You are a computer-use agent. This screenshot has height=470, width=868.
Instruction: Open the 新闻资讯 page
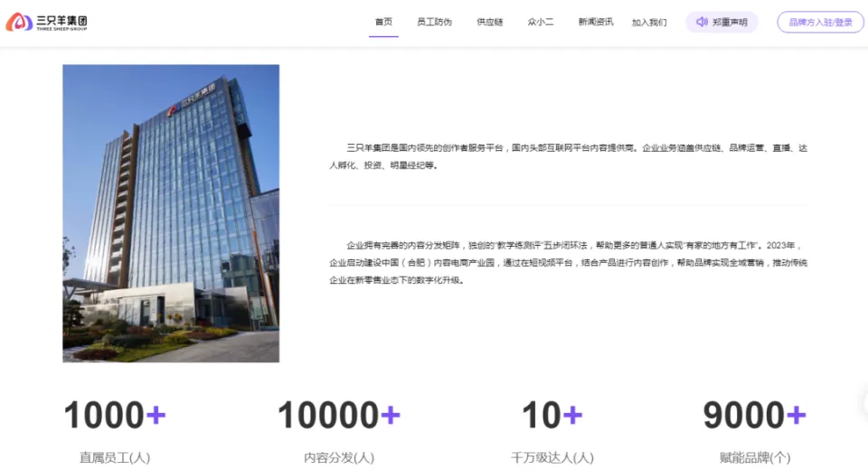tap(596, 22)
